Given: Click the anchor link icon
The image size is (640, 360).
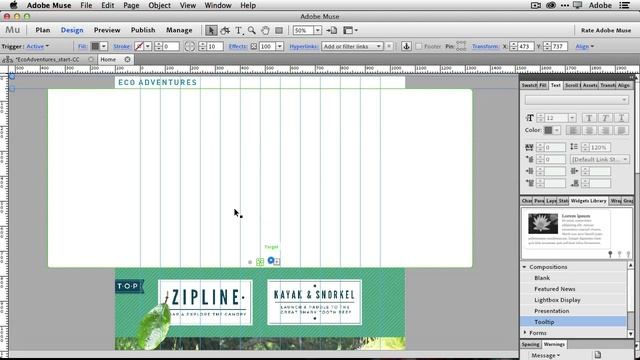Looking at the screenshot, I should pyautogui.click(x=406, y=46).
